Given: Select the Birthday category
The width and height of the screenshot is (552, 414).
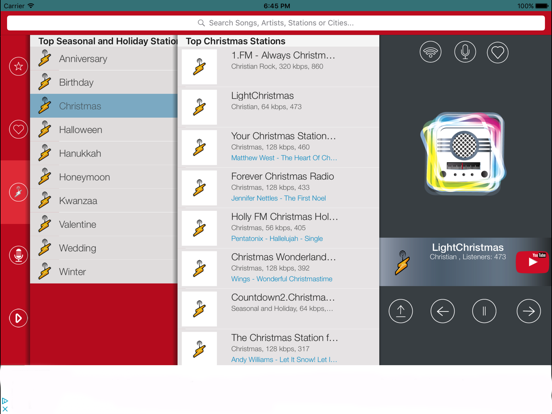Looking at the screenshot, I should tap(104, 82).
